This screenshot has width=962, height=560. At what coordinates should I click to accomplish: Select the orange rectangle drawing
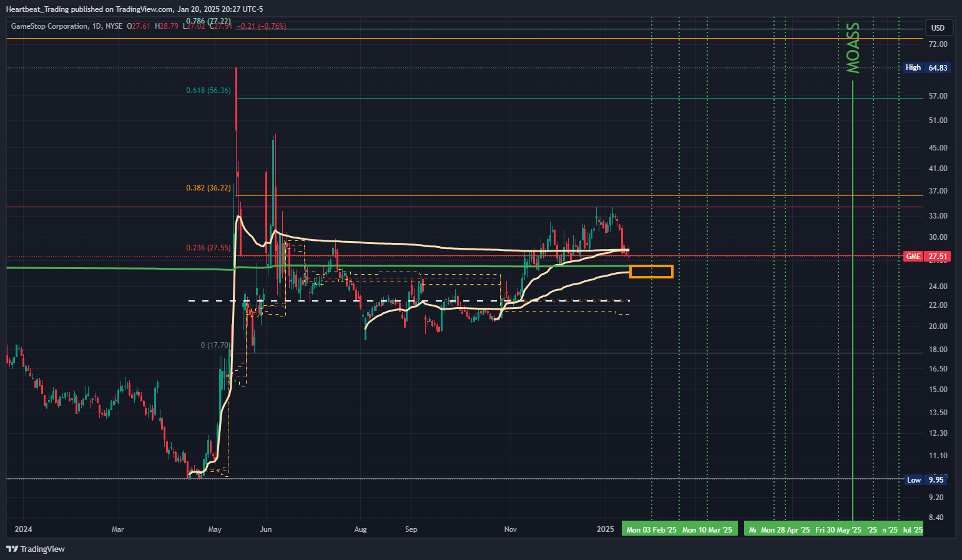pyautogui.click(x=651, y=272)
